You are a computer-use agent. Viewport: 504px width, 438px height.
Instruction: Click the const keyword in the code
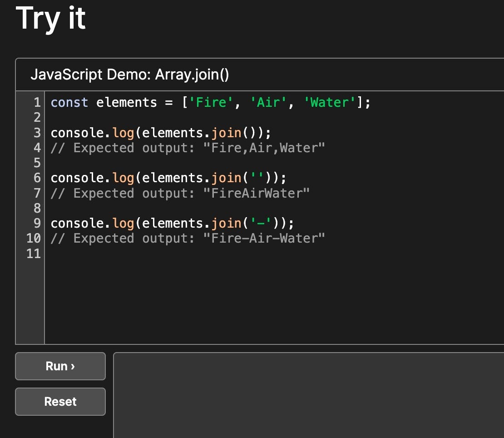point(69,102)
